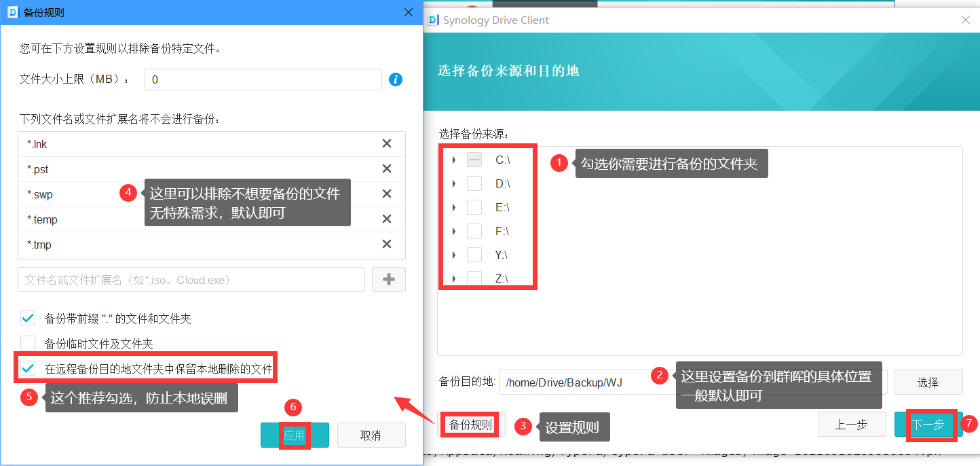Click the 备份目的地 path field
The width and height of the screenshot is (980, 466).
(693, 382)
